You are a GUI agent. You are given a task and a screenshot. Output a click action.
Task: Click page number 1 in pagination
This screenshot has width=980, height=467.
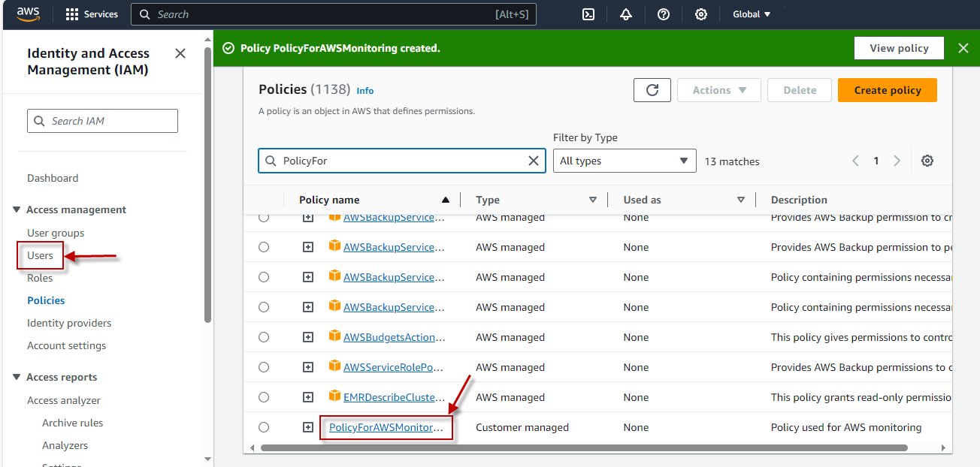pos(876,161)
